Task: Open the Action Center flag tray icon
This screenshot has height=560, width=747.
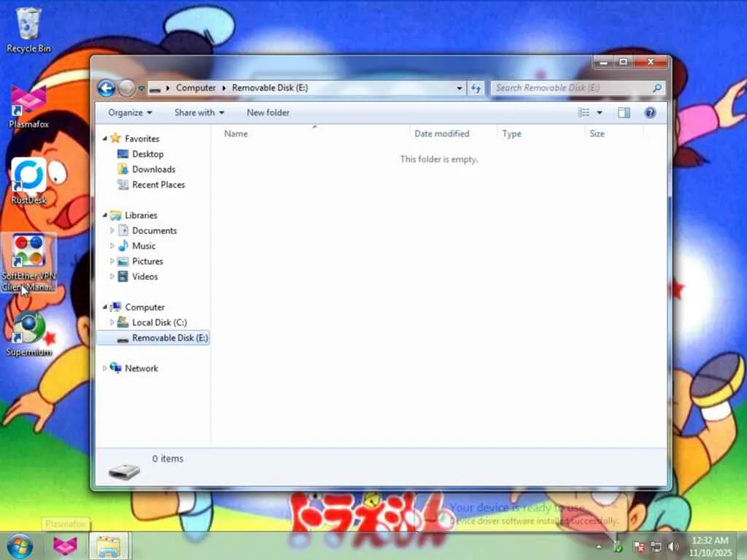Action: point(639,547)
